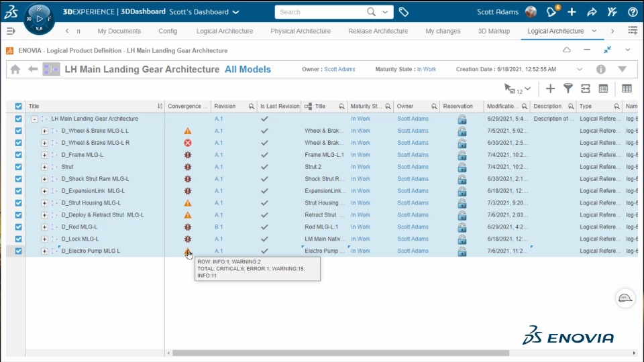Click the column customization toolbar icon

(x=603, y=88)
